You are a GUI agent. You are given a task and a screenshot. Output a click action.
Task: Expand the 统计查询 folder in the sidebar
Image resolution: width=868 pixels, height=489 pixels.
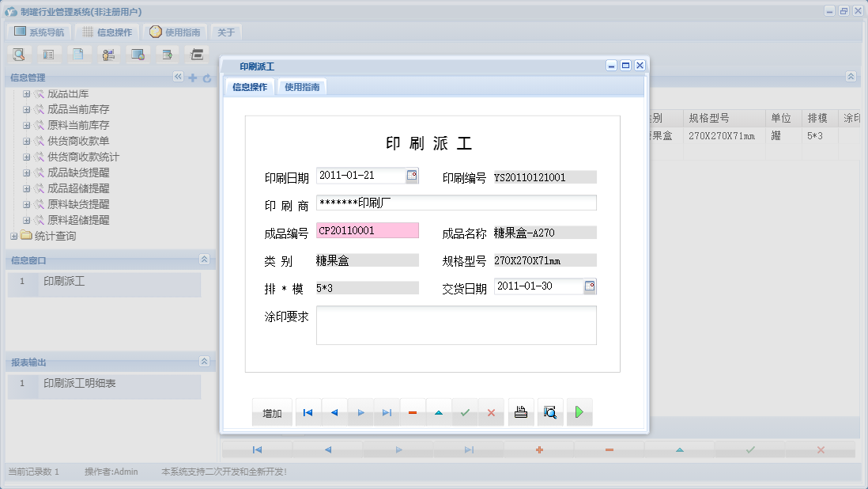[x=14, y=235]
